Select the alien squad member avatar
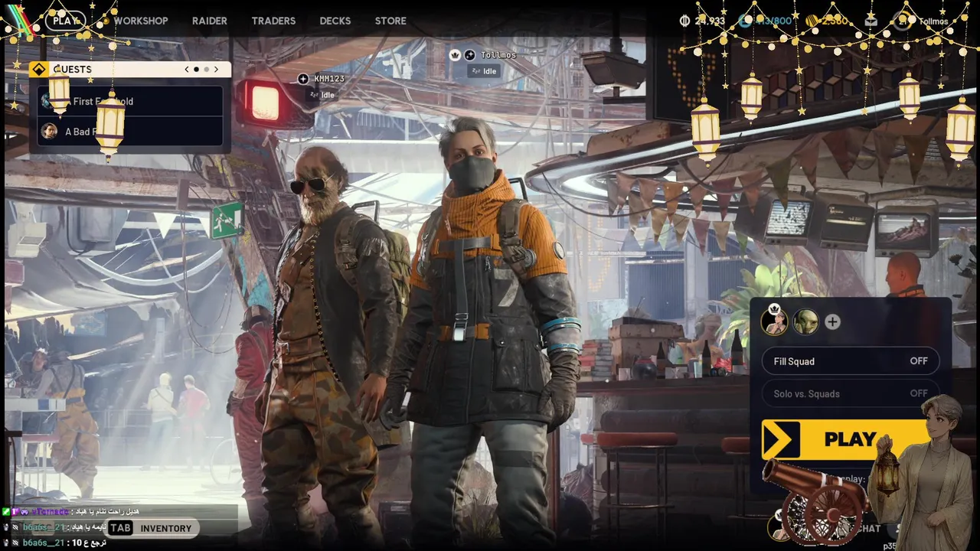This screenshot has width=980, height=551. tap(805, 321)
